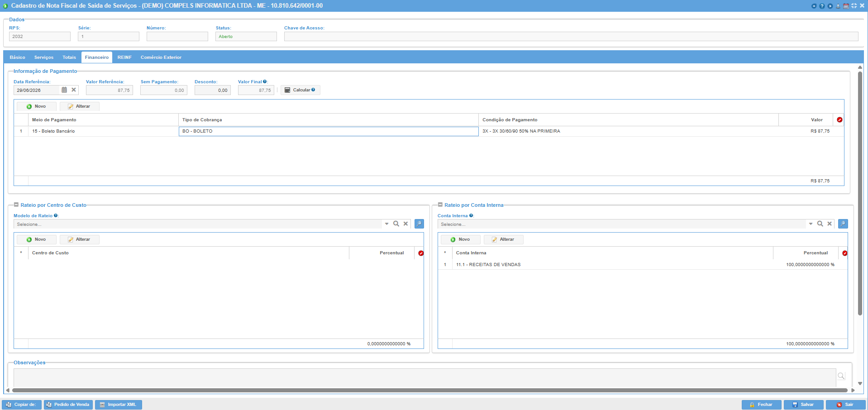Open the help question-mark icon in title bar
Screen dimensions: 868x410
point(822,6)
